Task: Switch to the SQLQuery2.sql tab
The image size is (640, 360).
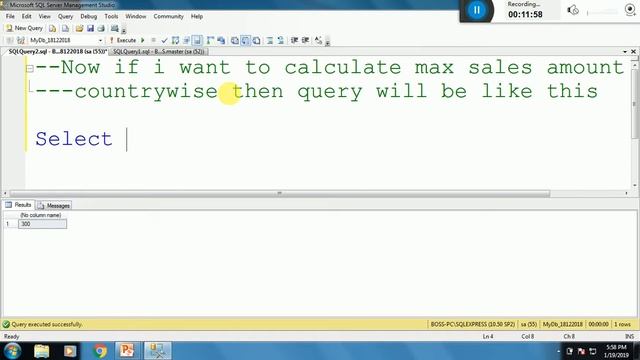Action: (x=58, y=52)
